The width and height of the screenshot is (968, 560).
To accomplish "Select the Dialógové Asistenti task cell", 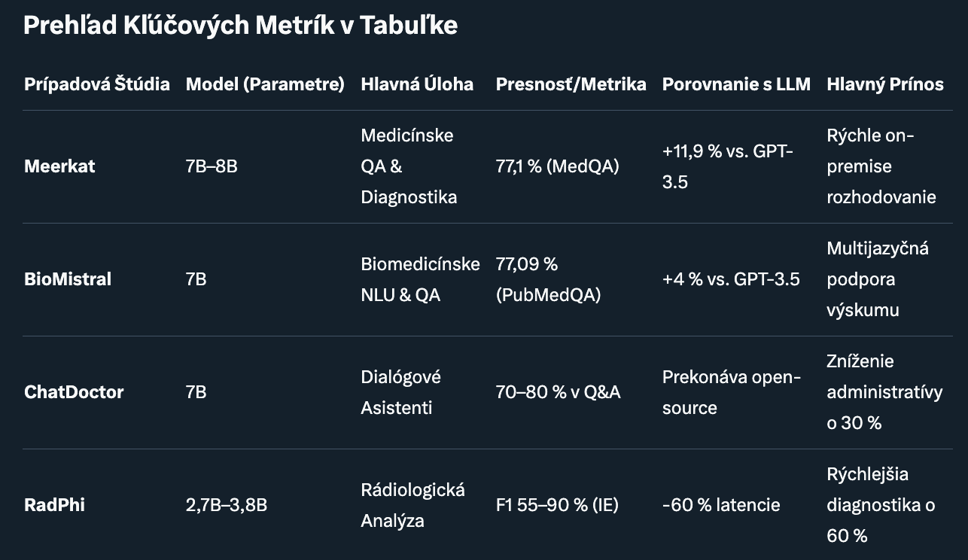I will (400, 392).
